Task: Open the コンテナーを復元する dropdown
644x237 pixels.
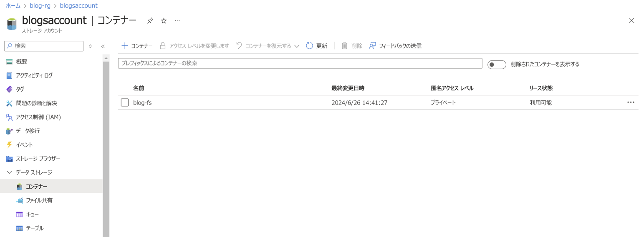Action: [268, 46]
